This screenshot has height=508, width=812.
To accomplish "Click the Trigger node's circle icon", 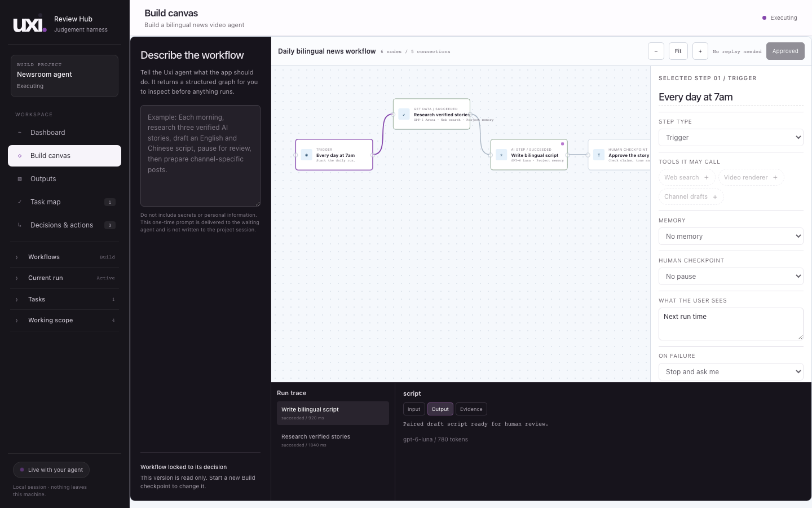I will [307, 155].
